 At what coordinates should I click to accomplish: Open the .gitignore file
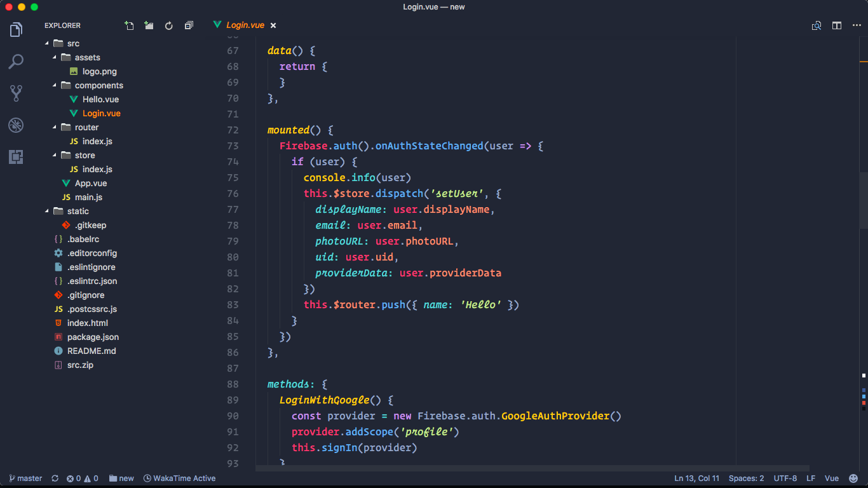(86, 295)
